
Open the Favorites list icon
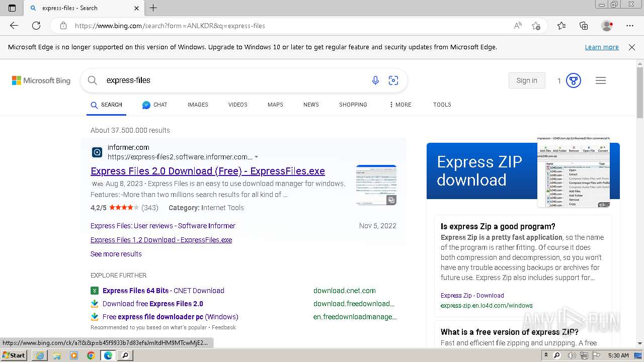tap(561, 26)
